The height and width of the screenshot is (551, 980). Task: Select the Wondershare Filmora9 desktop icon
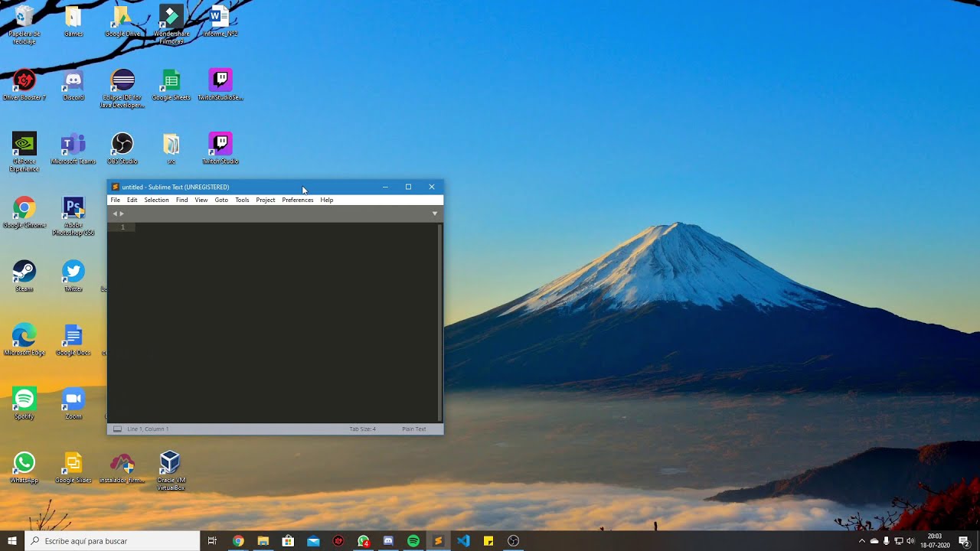tap(171, 24)
